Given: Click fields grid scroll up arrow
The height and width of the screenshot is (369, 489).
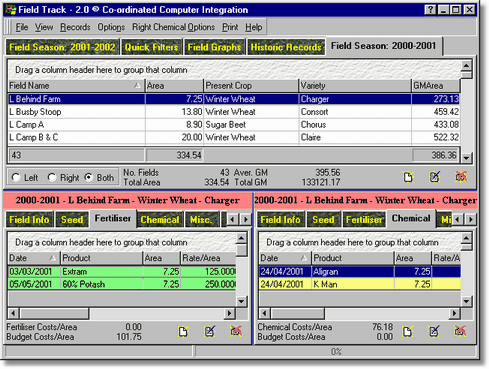Looking at the screenshot, I should (x=466, y=65).
